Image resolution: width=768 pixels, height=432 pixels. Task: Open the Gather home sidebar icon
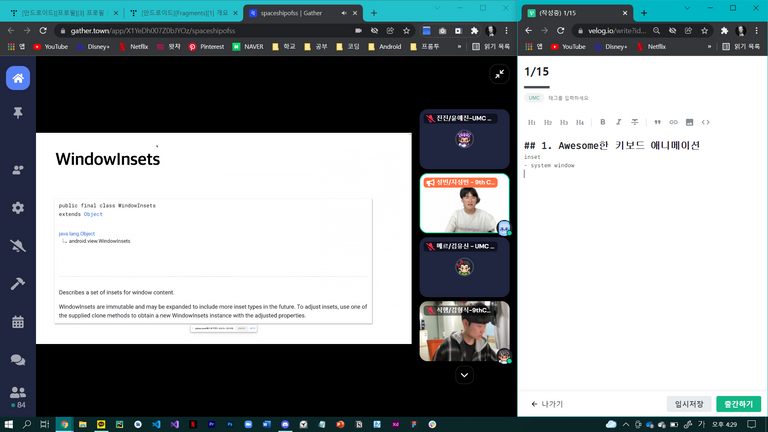(18, 78)
